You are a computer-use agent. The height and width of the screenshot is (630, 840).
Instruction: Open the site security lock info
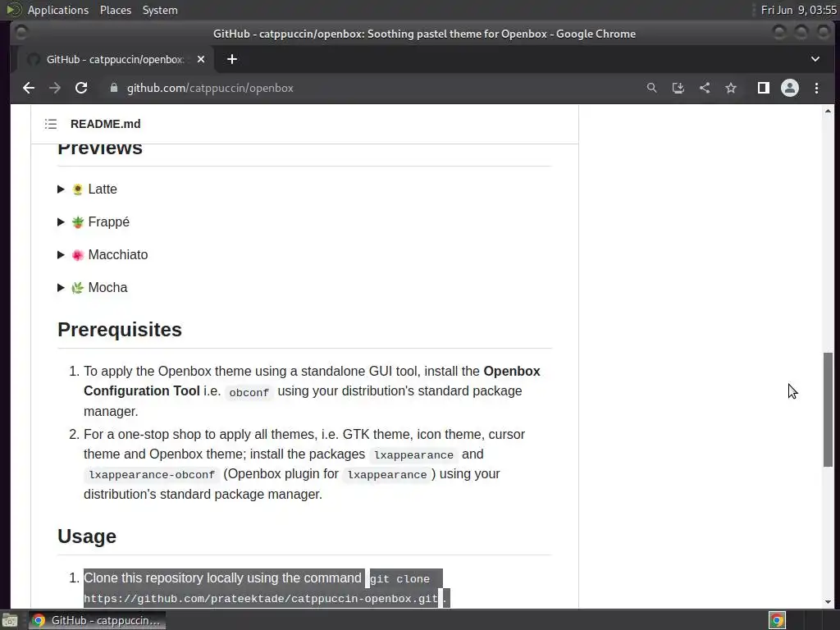click(113, 88)
